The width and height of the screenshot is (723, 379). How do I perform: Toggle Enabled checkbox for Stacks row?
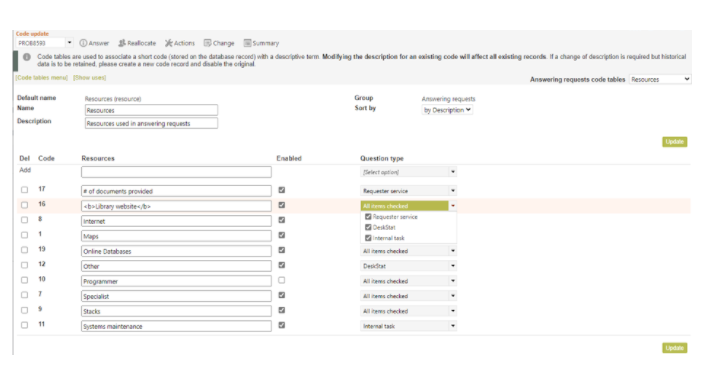(282, 310)
